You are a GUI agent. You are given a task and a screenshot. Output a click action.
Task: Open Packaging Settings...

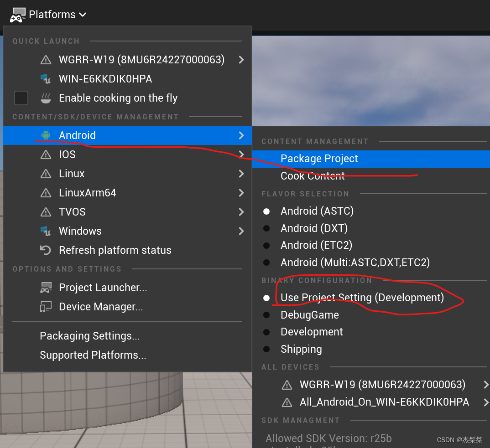pyautogui.click(x=127, y=336)
